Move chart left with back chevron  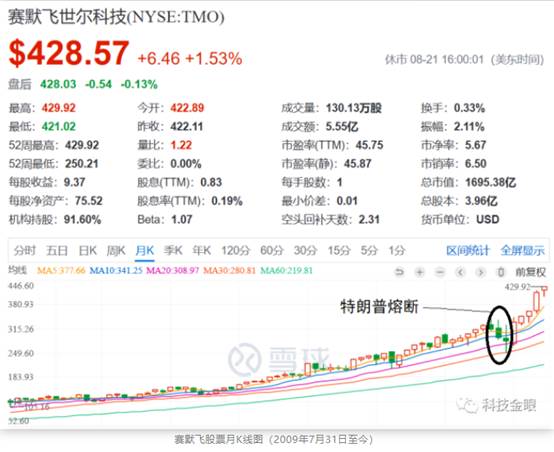pos(460,272)
